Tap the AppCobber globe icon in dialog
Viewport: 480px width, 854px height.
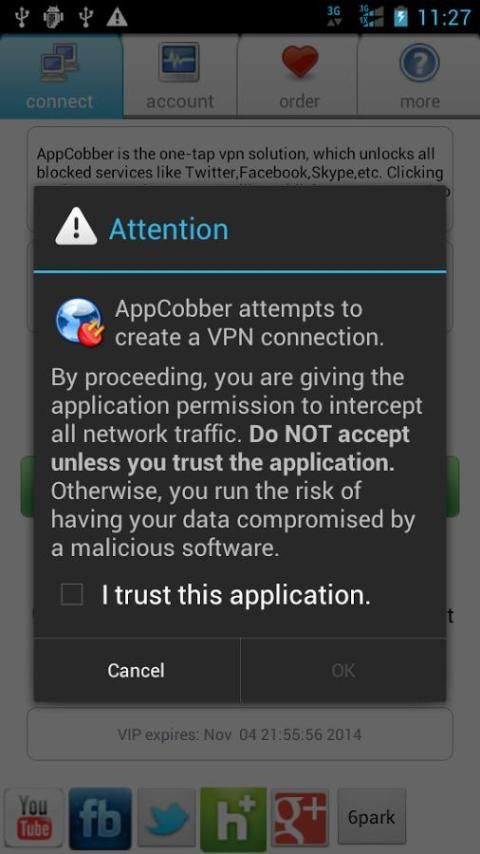[x=80, y=322]
